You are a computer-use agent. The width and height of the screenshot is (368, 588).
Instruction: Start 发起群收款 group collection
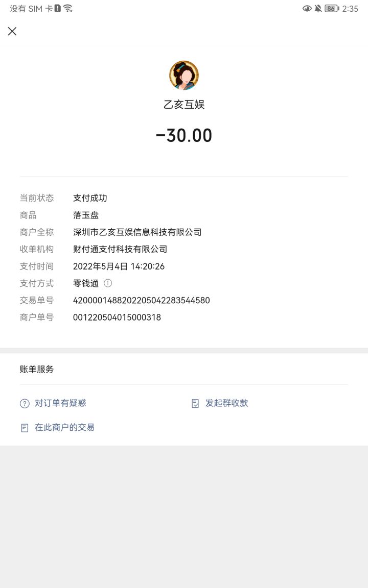[x=226, y=403]
